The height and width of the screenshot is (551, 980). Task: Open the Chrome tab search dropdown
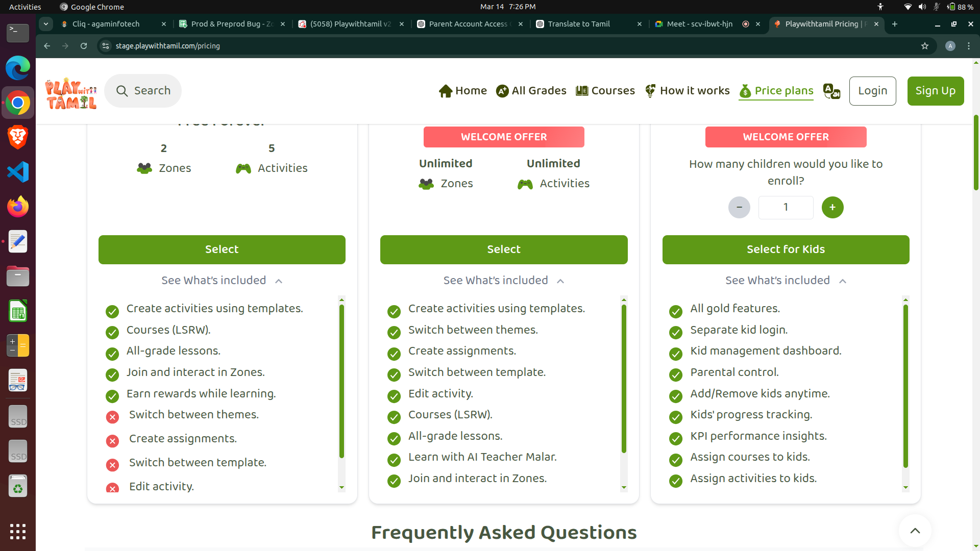(46, 24)
